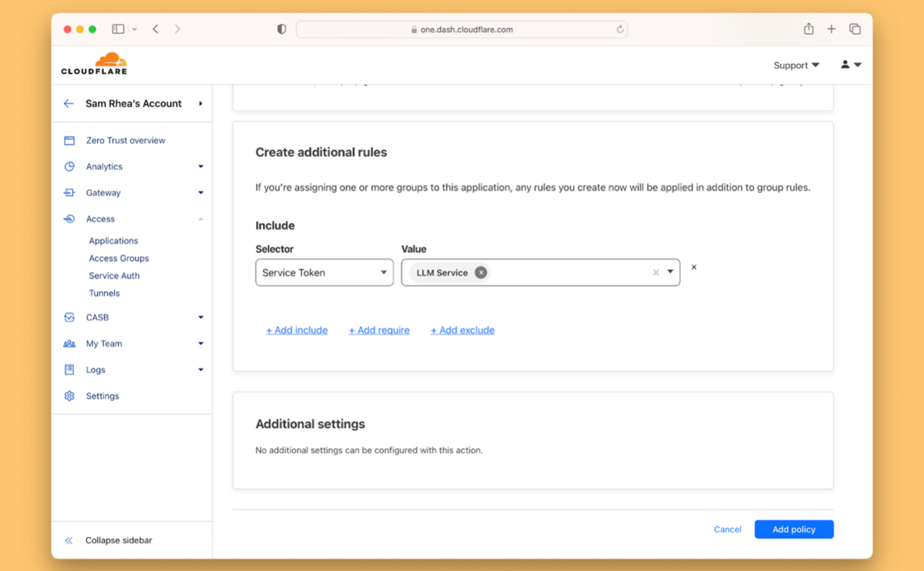Delete the Include rule row
The image size is (924, 571).
pos(694,267)
